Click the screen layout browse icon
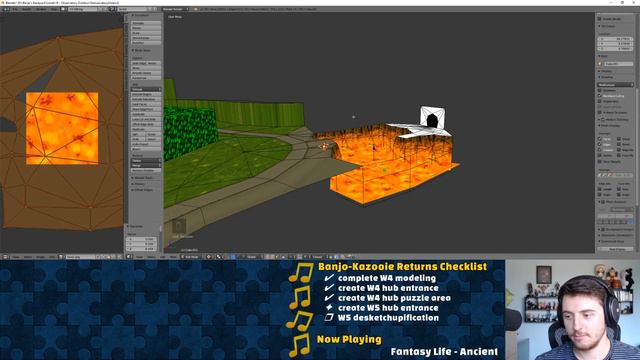The height and width of the screenshot is (360, 640). 64,9
